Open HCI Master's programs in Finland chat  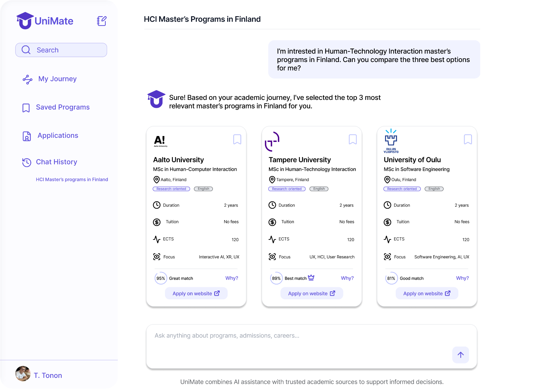72,179
